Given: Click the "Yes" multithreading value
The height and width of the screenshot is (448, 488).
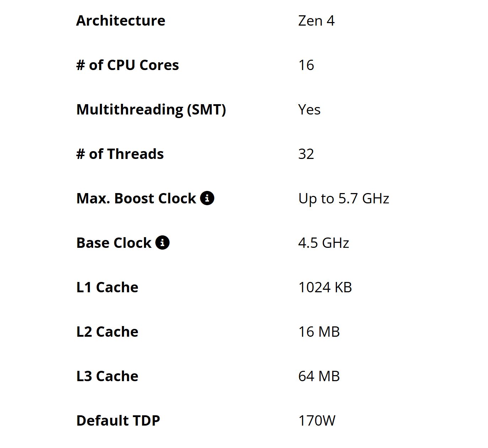Looking at the screenshot, I should coord(309,110).
